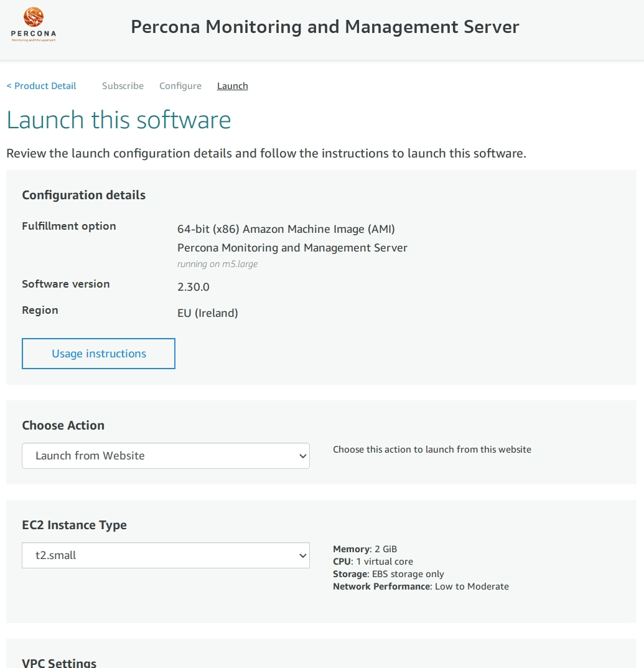Click the Percona Monitoring and Management Server heading
This screenshot has height=668, width=644.
point(325,26)
